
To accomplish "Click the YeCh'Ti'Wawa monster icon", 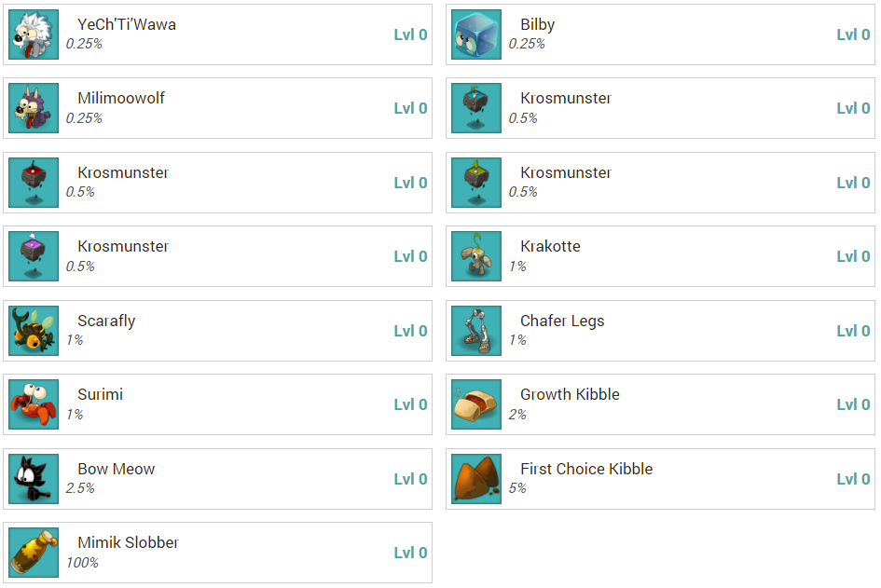I will pos(34,34).
